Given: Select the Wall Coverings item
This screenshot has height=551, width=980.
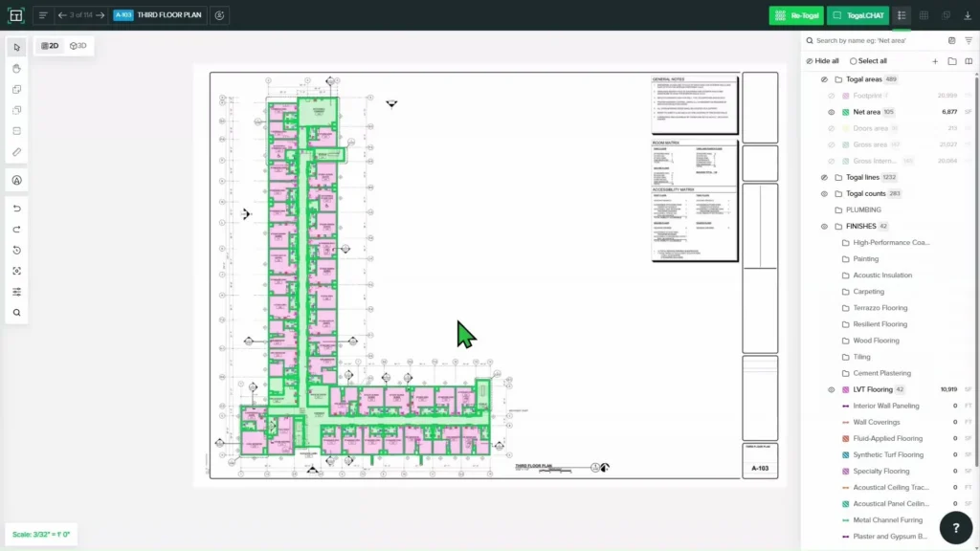Looking at the screenshot, I should tap(877, 422).
